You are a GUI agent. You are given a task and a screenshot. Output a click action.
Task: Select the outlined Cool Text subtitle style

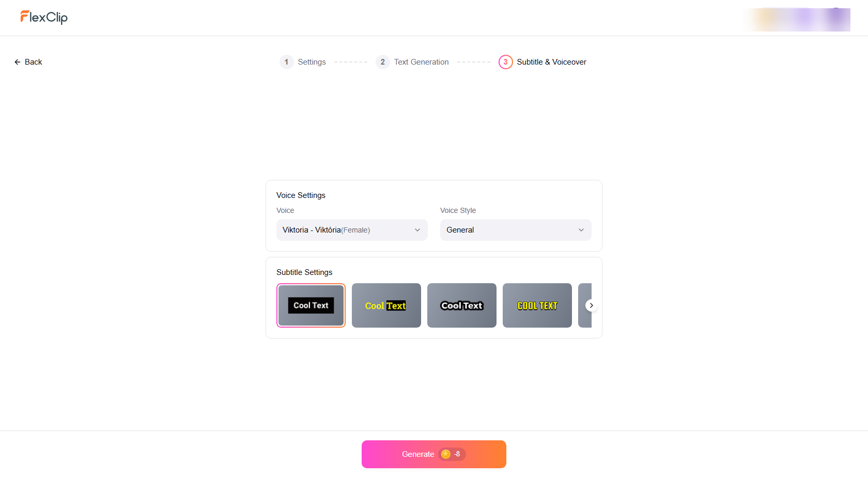click(462, 305)
